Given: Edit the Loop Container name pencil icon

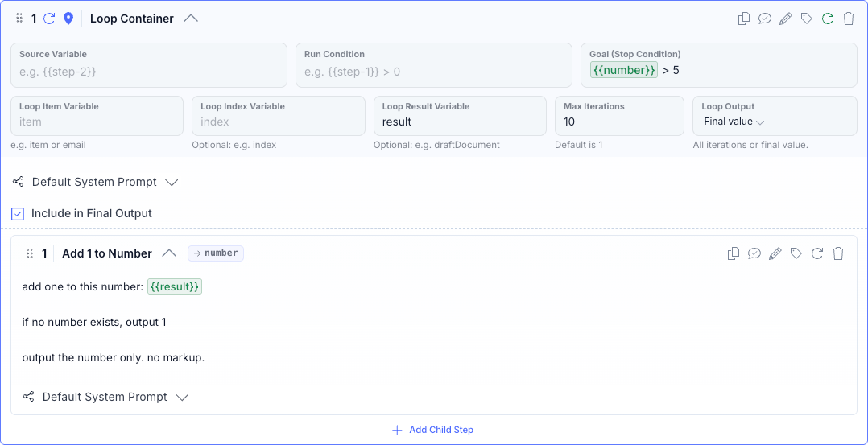Looking at the screenshot, I should point(786,19).
